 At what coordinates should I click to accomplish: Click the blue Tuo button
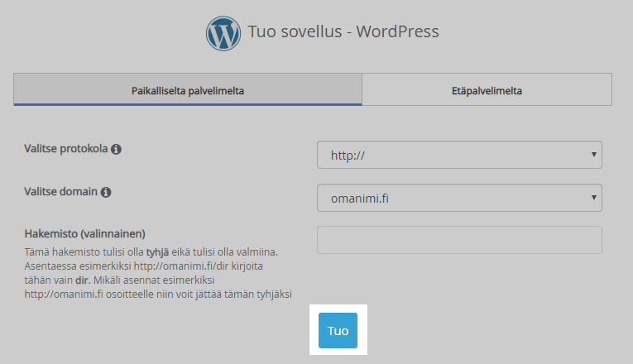pos(338,331)
